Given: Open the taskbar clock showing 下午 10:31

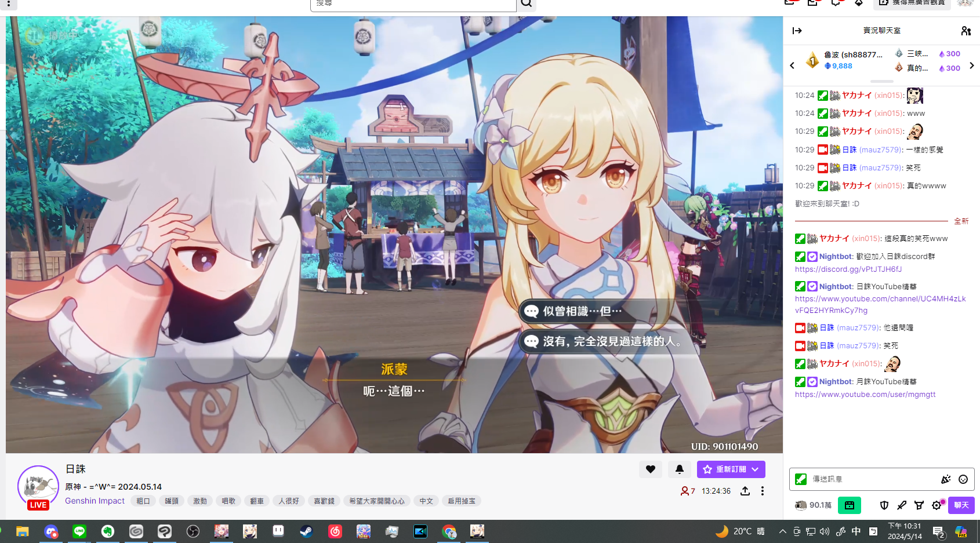Looking at the screenshot, I should [x=905, y=531].
